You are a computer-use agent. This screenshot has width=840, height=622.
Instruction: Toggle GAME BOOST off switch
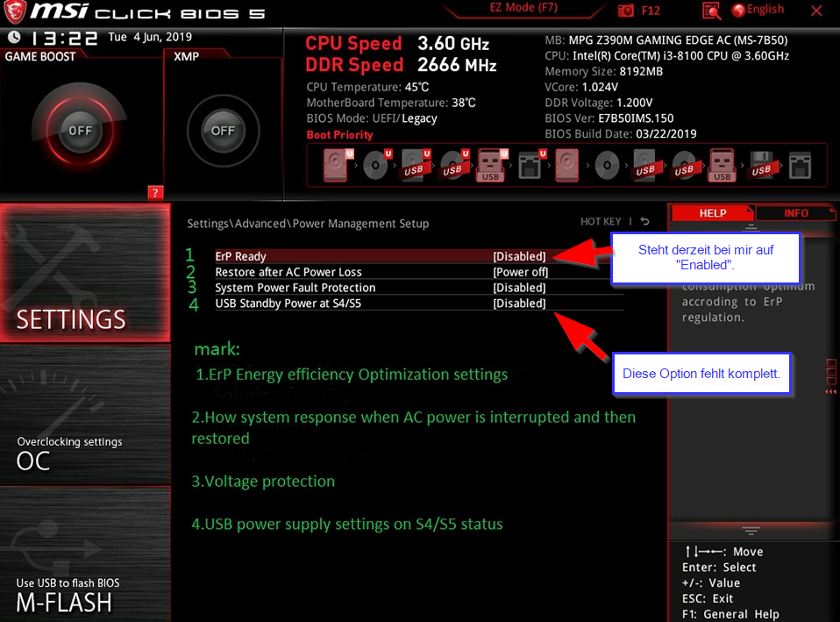[82, 130]
